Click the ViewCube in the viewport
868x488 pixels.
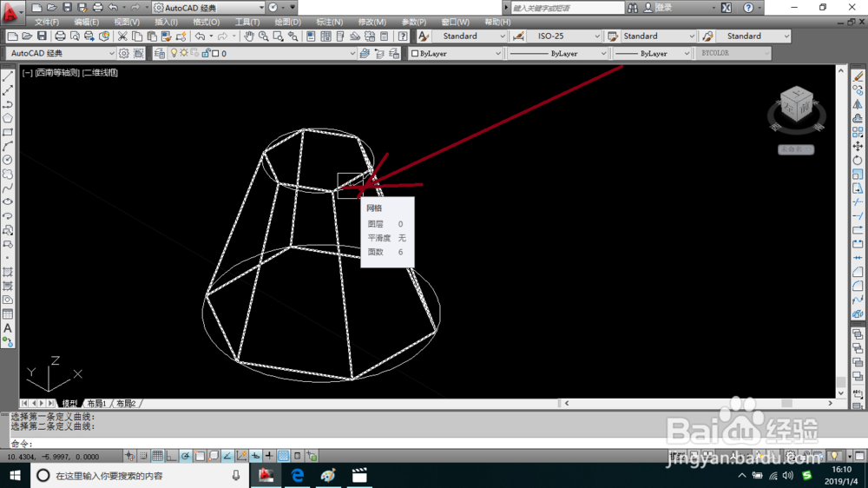click(x=796, y=105)
